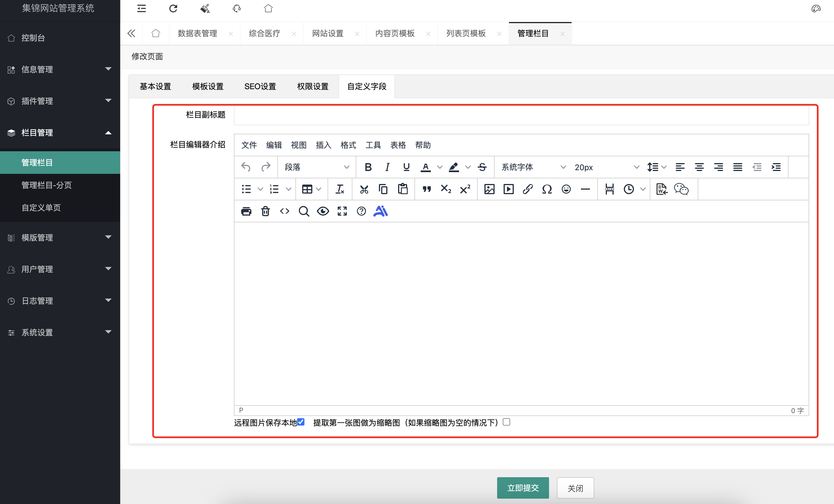Insert a hyperlink

coord(528,189)
